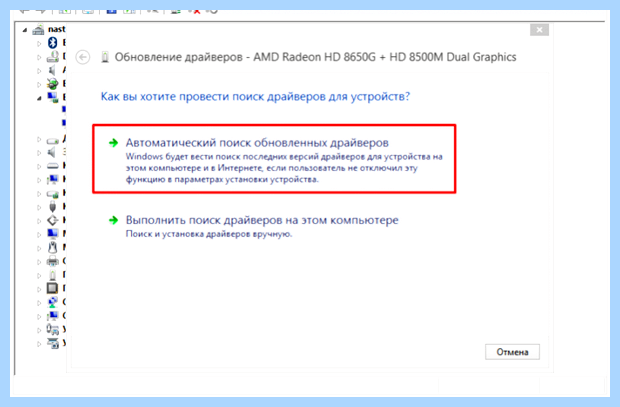The height and width of the screenshot is (407, 620).
Task: Select the display adapters monitor icon
Action: click(x=52, y=97)
